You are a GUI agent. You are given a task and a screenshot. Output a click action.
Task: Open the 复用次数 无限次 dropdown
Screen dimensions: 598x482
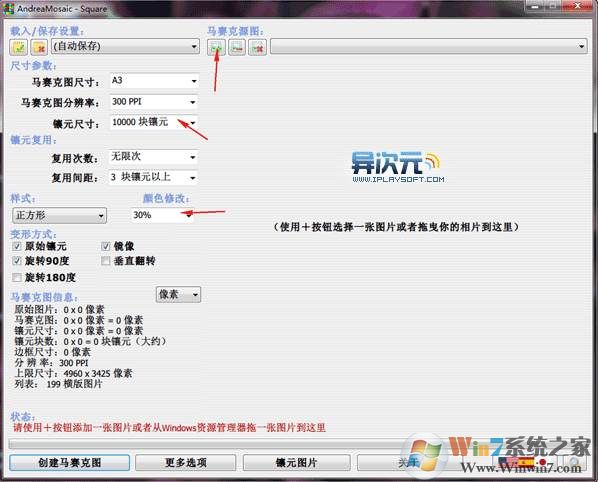(x=153, y=157)
